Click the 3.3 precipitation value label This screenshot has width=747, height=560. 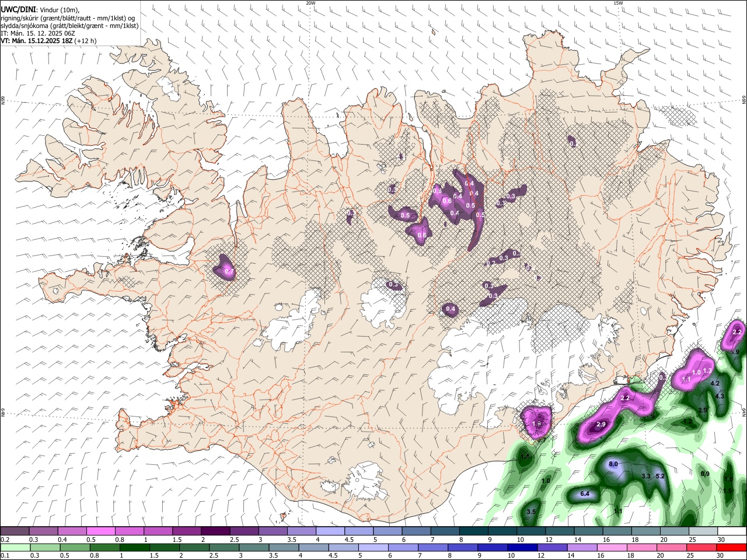click(x=646, y=477)
